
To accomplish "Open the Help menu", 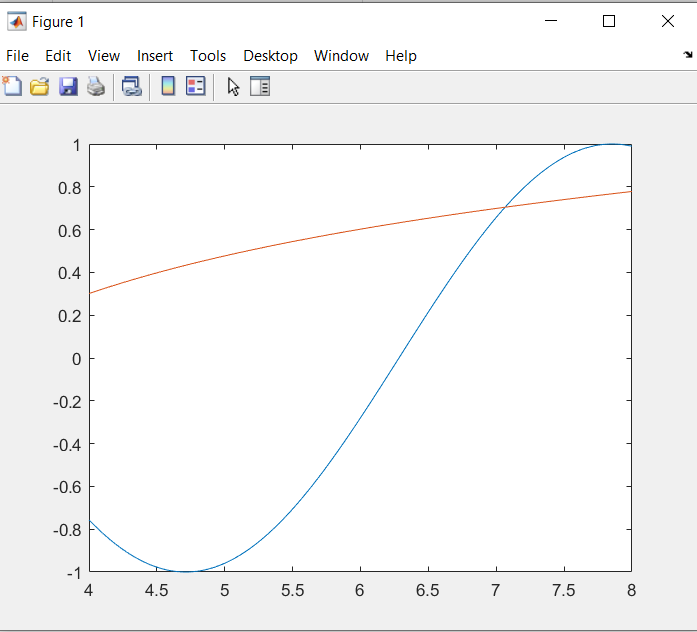I will pos(401,56).
